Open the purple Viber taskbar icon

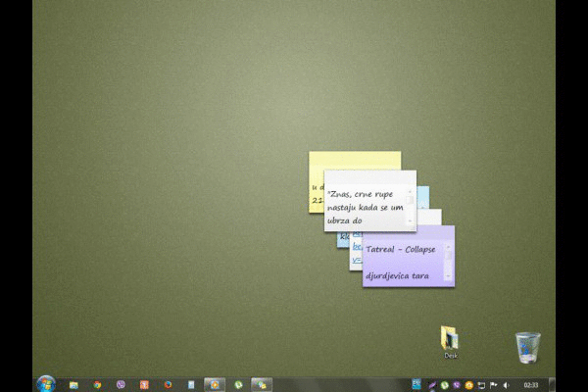pos(121,384)
